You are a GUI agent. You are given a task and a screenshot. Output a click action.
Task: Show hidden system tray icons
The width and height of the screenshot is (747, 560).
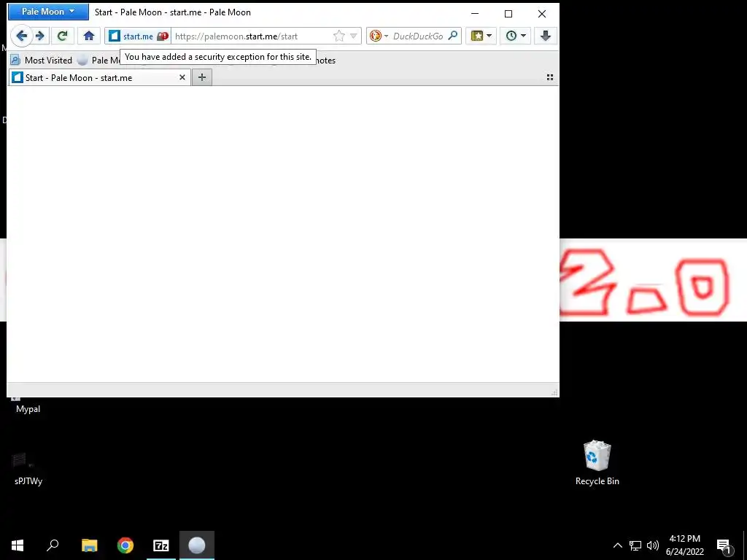point(617,545)
